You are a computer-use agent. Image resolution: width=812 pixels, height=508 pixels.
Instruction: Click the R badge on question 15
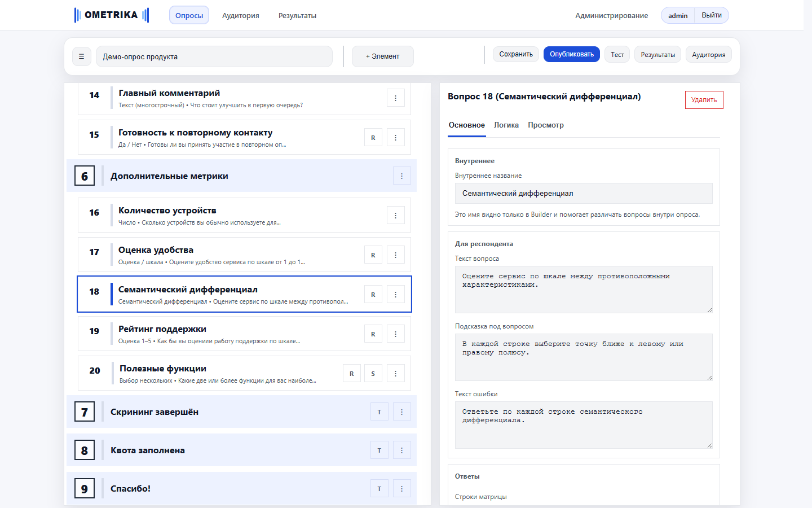(373, 138)
